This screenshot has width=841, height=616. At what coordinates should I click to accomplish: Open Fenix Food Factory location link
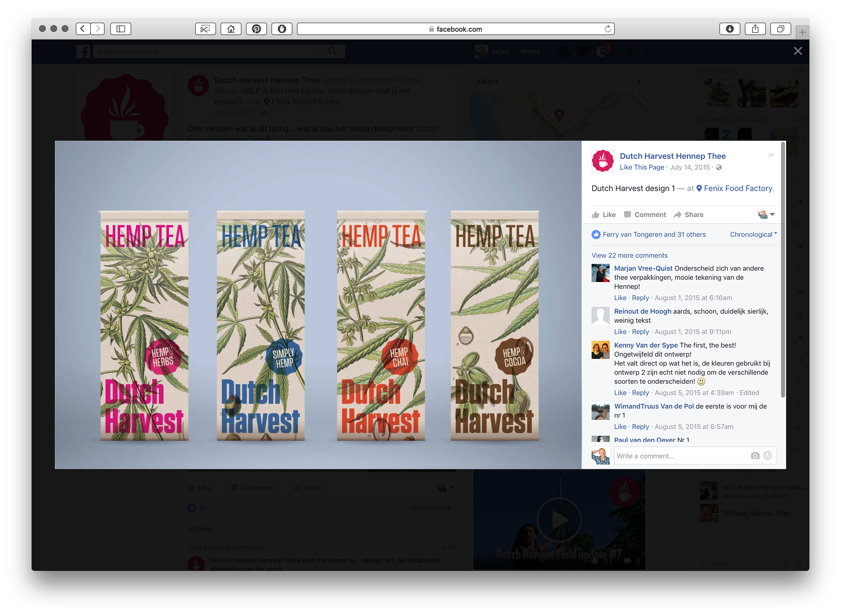738,188
